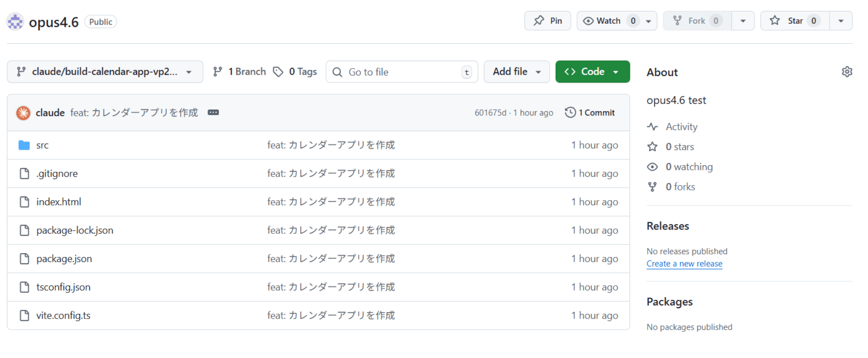Click the branch icon beside 1 Branch

(218, 72)
